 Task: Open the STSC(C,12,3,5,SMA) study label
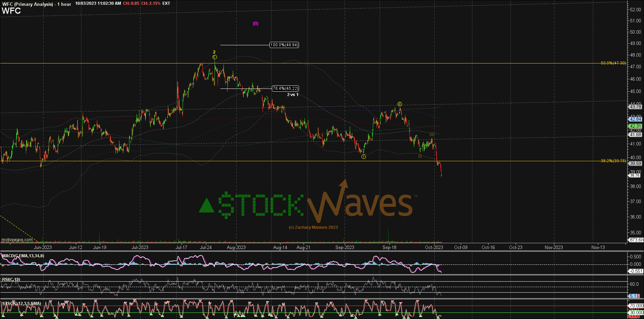pyautogui.click(x=22, y=304)
